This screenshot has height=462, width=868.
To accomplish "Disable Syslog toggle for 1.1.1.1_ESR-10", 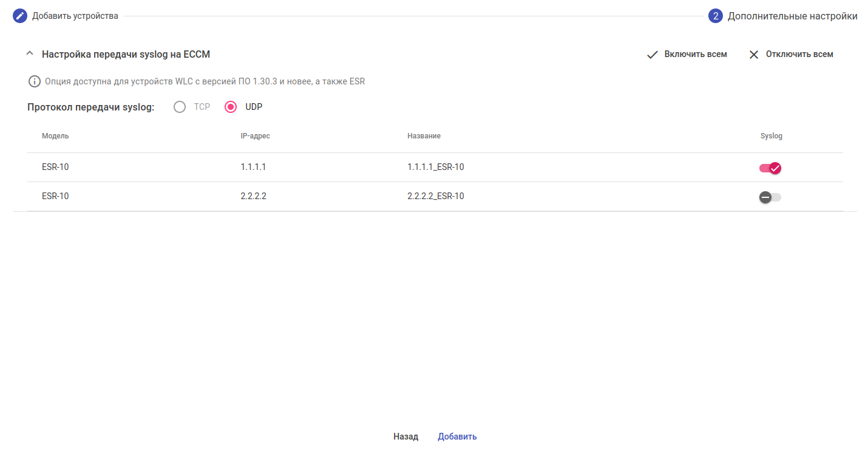I will point(770,168).
